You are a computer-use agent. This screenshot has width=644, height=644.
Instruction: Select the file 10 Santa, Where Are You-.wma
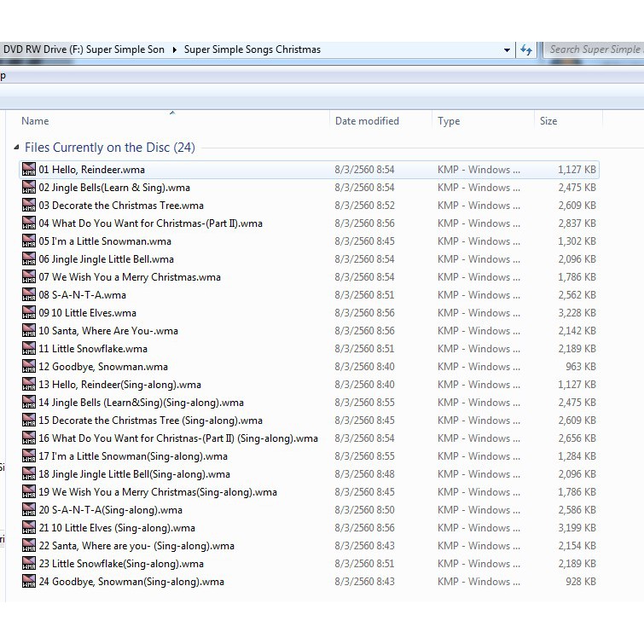tap(108, 331)
